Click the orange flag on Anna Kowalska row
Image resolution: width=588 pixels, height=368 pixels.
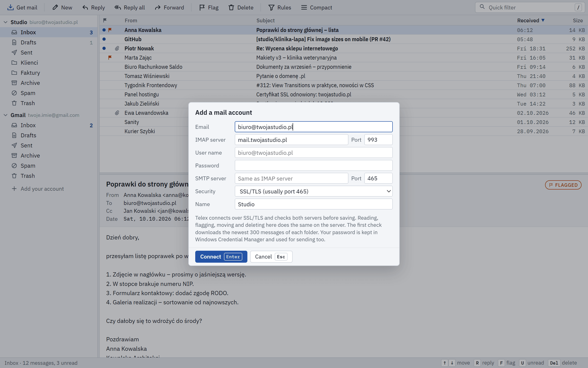pyautogui.click(x=110, y=30)
